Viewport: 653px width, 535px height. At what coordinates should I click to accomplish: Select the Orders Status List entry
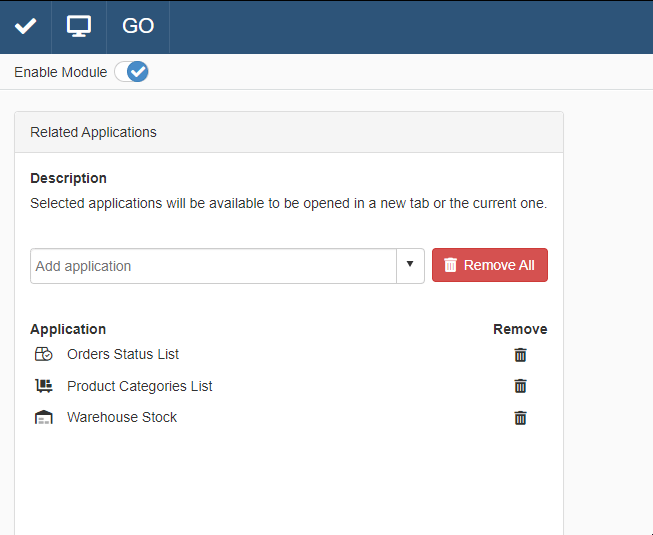123,354
